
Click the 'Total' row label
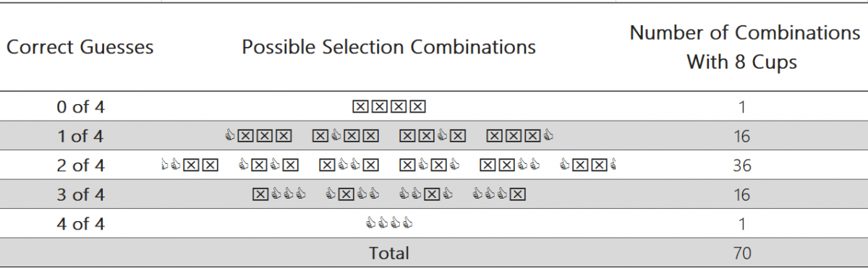coord(389,253)
